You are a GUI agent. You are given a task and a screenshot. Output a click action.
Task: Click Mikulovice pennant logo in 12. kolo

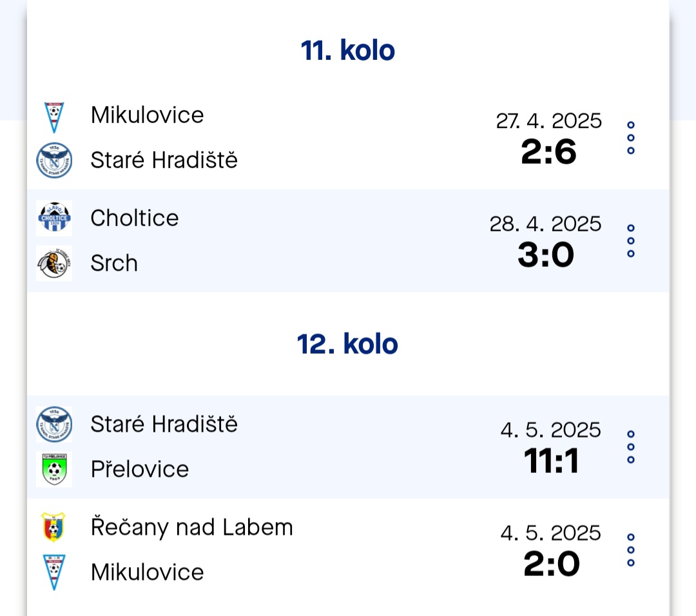pos(54,572)
